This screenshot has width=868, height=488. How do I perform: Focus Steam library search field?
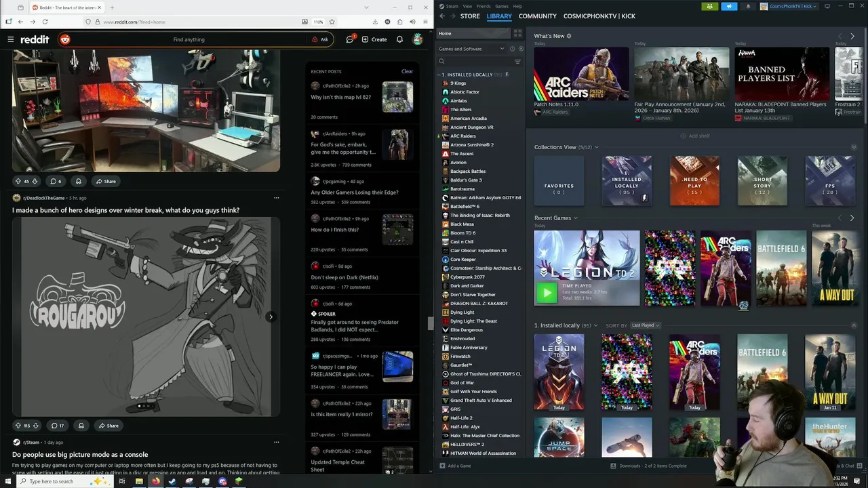[474, 62]
